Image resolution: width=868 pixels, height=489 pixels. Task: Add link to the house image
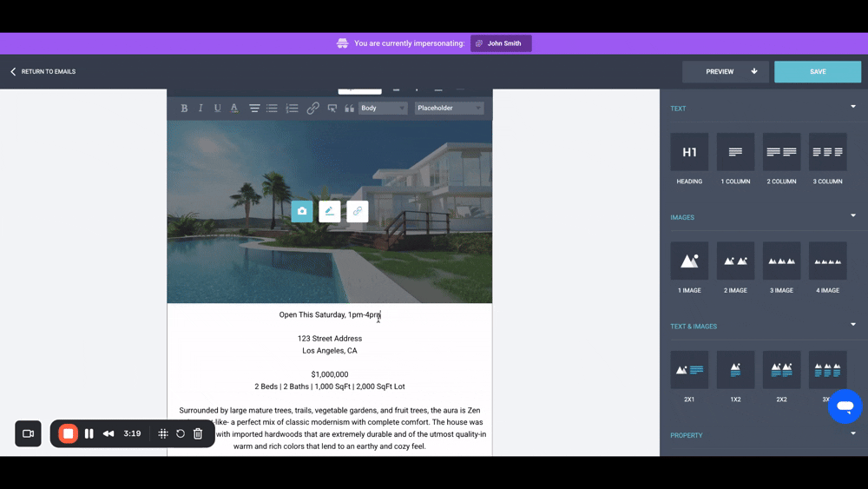[x=357, y=211]
